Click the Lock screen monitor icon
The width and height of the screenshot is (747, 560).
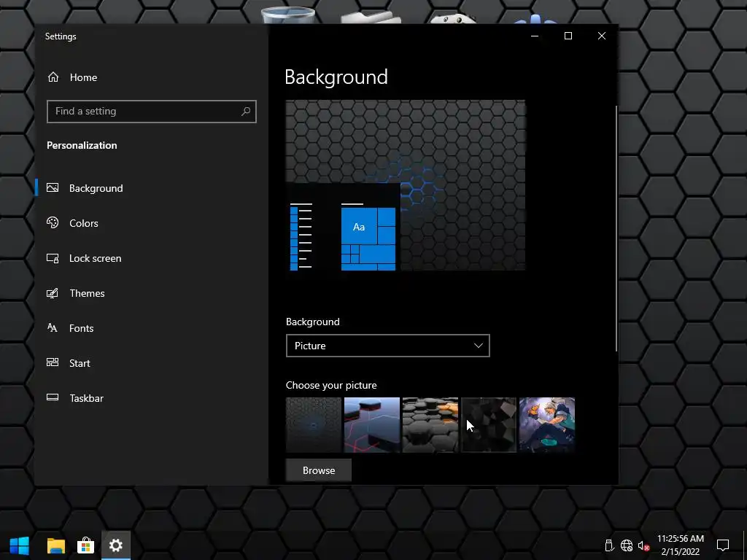click(x=53, y=258)
